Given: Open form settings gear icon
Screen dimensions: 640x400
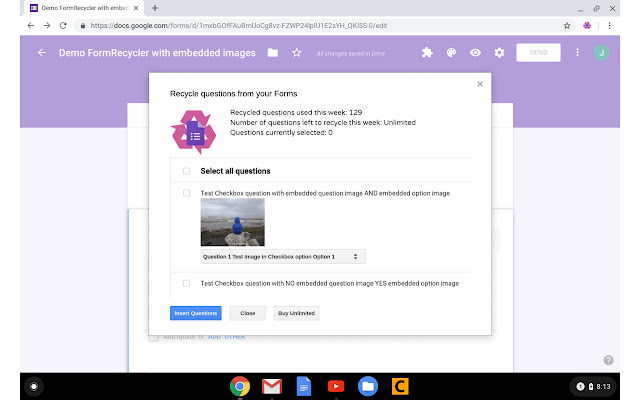Looking at the screenshot, I should (499, 53).
